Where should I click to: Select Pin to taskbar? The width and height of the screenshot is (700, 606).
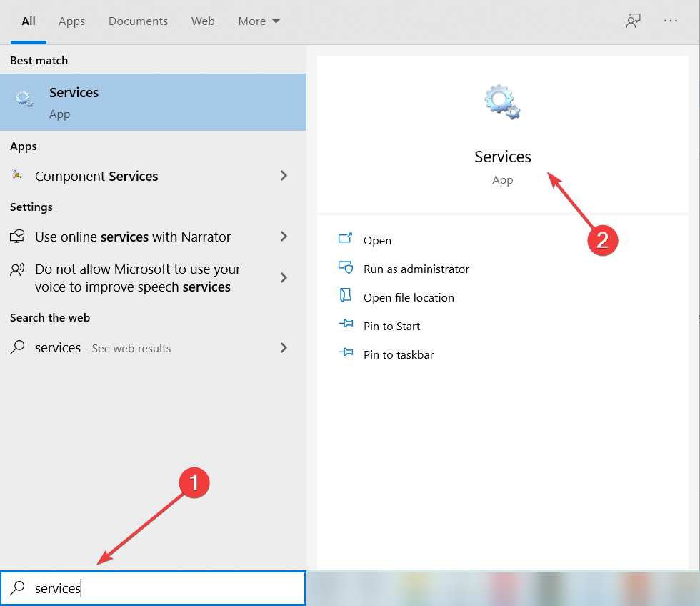(x=399, y=354)
